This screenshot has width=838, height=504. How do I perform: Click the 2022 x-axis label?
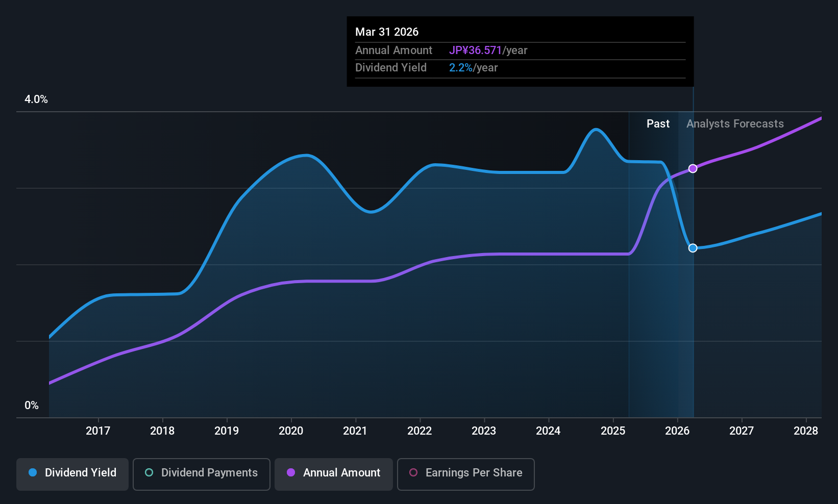[420, 431]
